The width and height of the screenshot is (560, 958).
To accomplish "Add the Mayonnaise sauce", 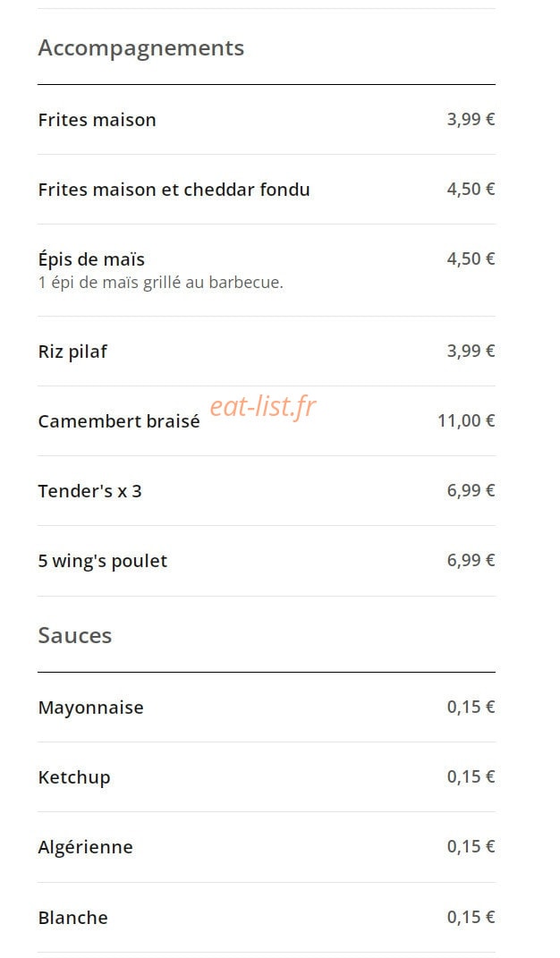I will [90, 708].
